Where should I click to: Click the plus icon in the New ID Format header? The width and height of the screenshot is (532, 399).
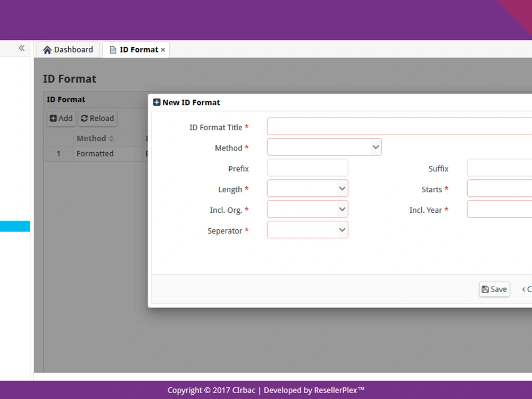point(156,102)
